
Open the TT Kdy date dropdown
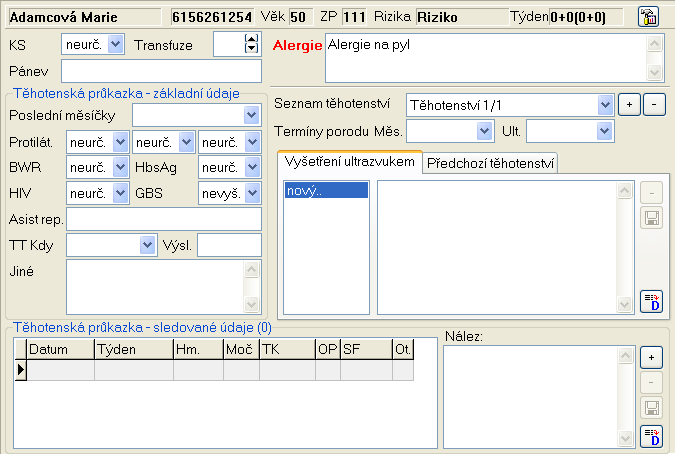(x=148, y=245)
